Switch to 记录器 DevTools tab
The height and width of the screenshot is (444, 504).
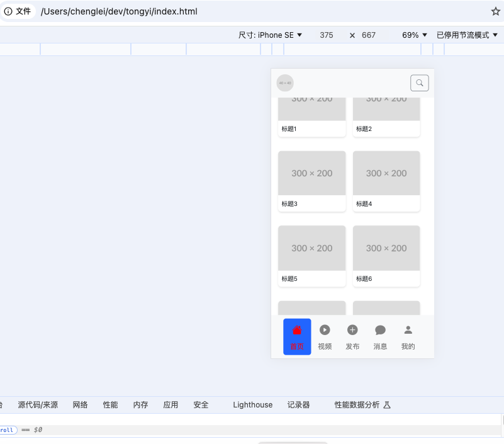click(x=299, y=405)
